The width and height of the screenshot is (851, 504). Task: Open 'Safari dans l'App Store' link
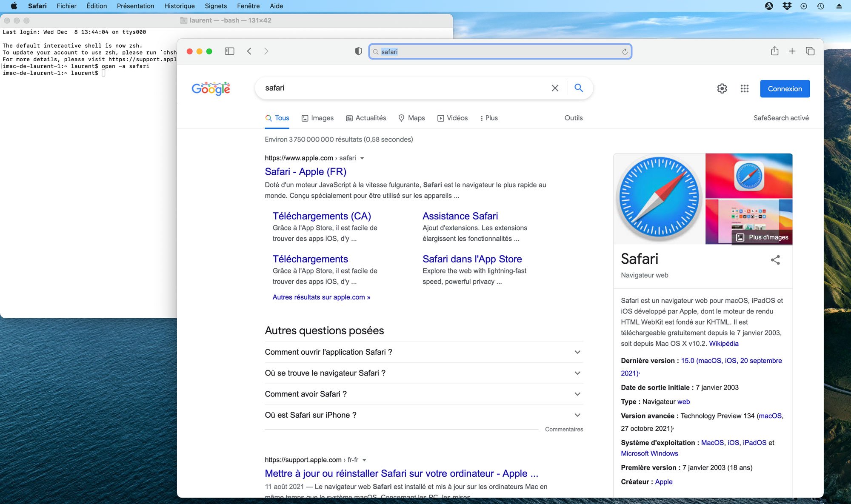pos(472,259)
